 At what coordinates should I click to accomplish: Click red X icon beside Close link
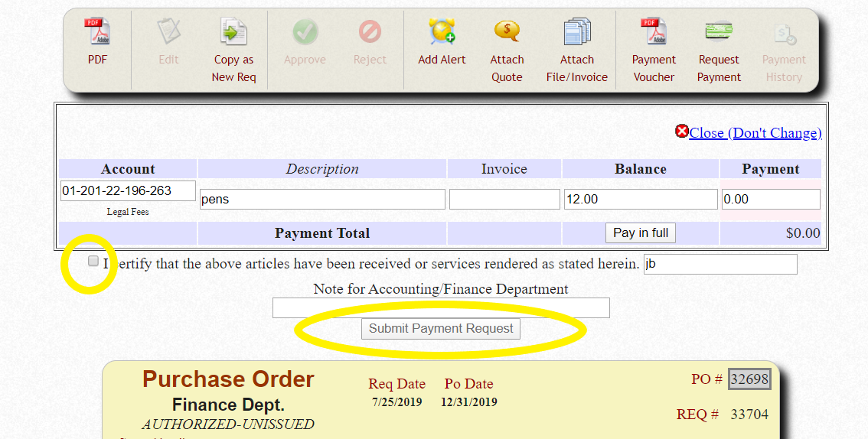click(681, 132)
